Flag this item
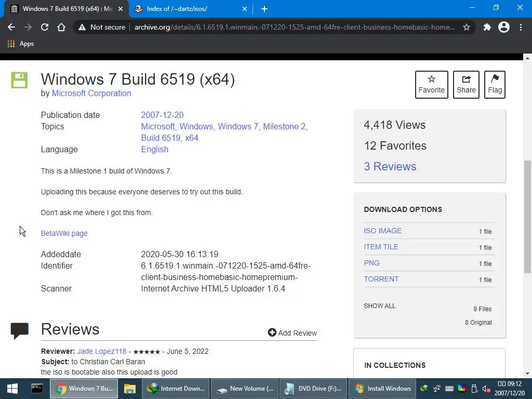532x399 pixels. click(x=495, y=85)
